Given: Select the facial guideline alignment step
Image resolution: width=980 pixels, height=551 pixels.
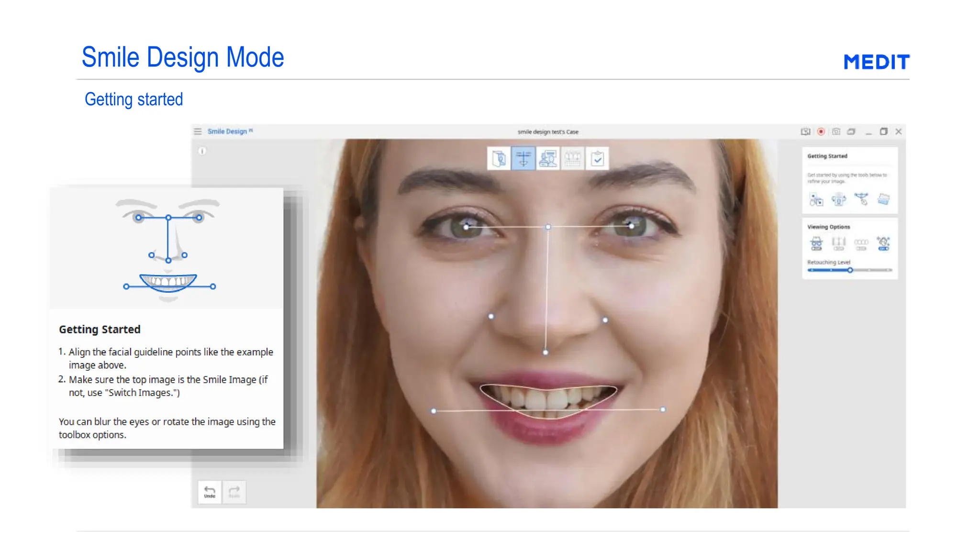Looking at the screenshot, I should pyautogui.click(x=523, y=158).
